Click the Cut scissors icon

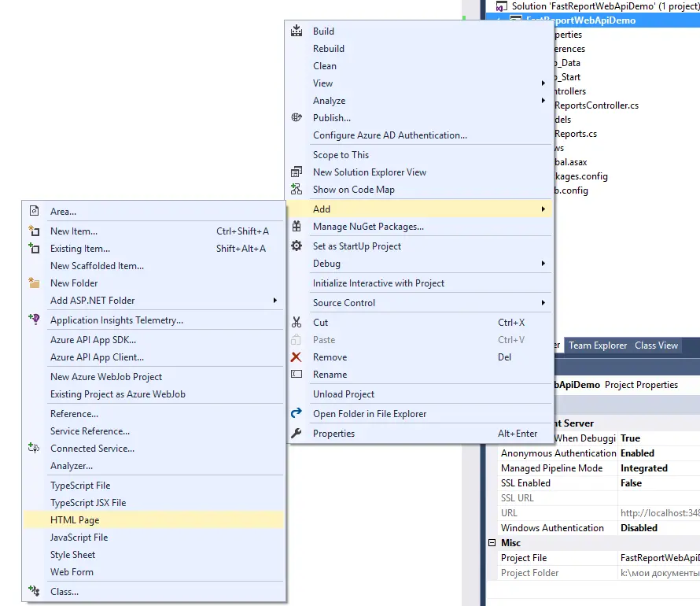[x=295, y=321]
